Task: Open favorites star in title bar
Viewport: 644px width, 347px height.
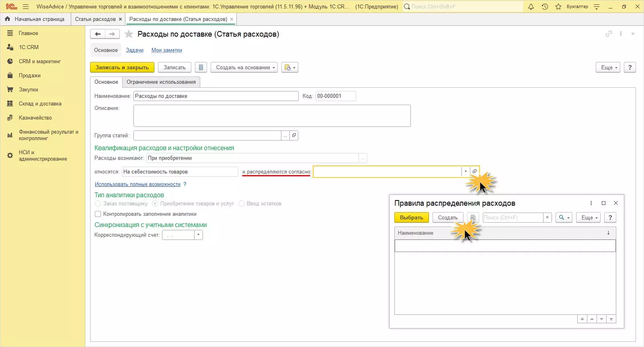Action: [x=558, y=6]
